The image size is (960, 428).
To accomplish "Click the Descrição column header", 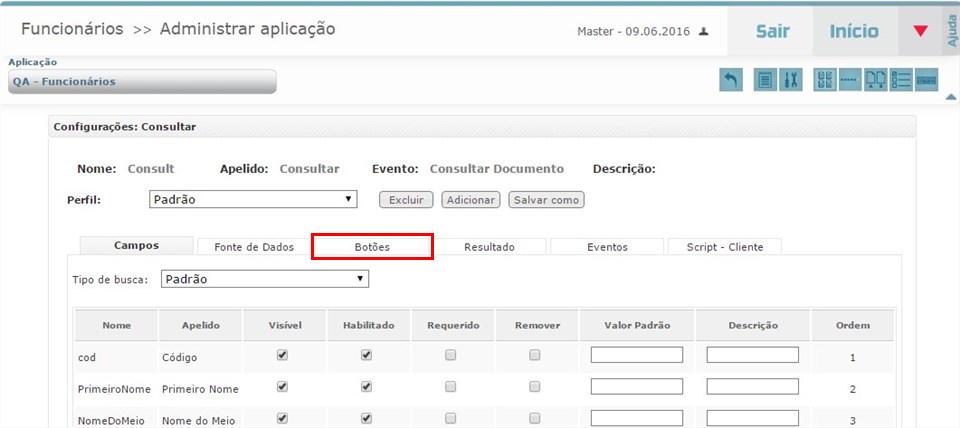I will point(752,325).
